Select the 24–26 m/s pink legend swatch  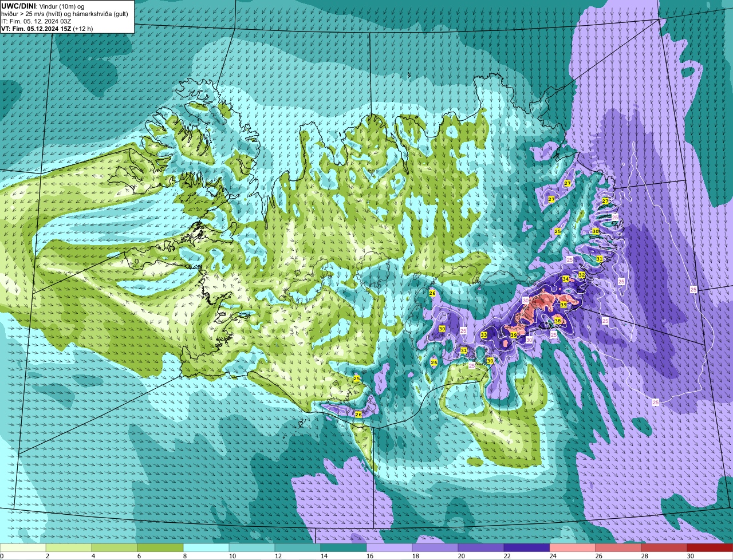point(573,547)
